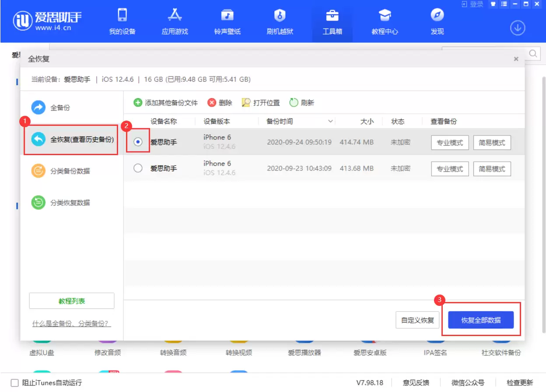This screenshot has width=546, height=392.
Task: Open the 发现 discover compass tab
Action: pos(437,22)
